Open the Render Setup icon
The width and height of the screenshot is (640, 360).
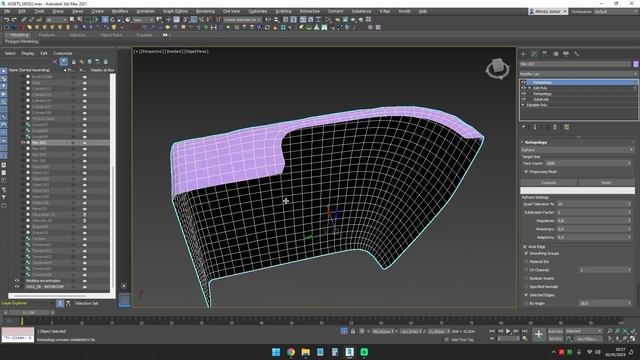tap(338, 20)
